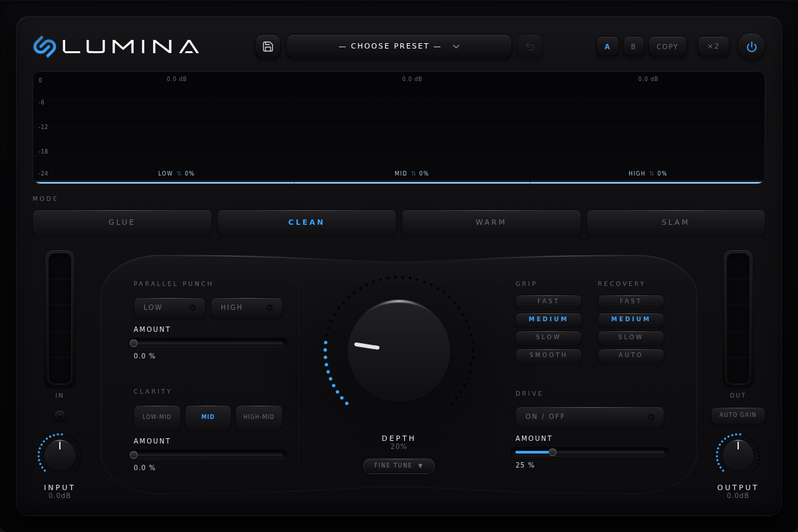The height and width of the screenshot is (532, 798).
Task: Set Recovery to FAST
Action: point(631,301)
